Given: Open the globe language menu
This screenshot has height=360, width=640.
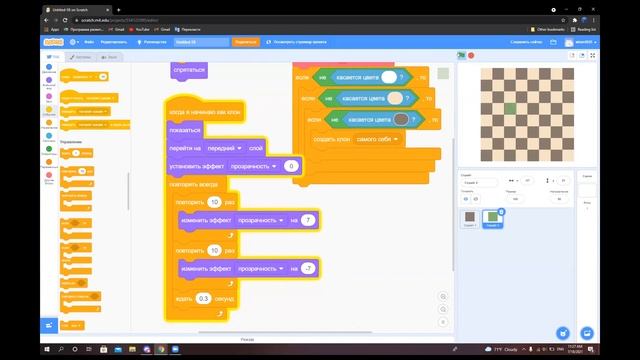Looking at the screenshot, I should pyautogui.click(x=74, y=42).
